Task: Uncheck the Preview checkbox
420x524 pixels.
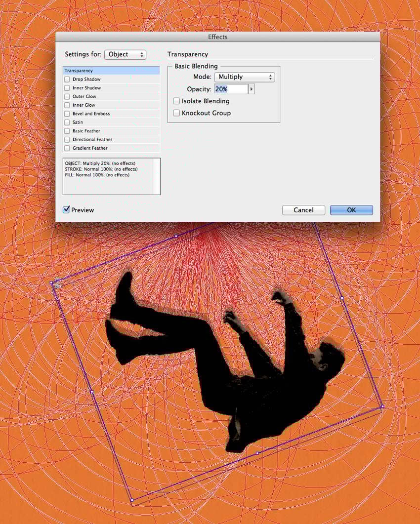Action: click(66, 210)
